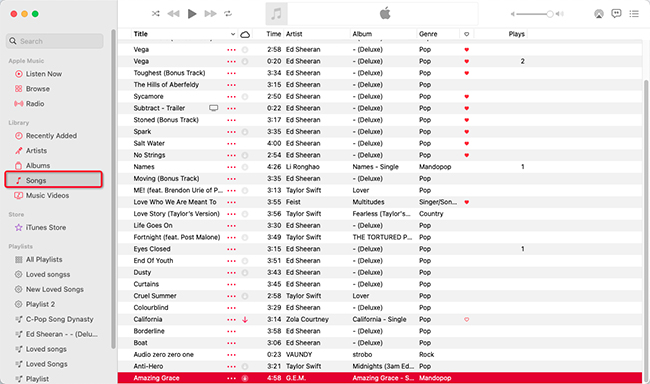The width and height of the screenshot is (650, 384).
Task: Open more options for Amazing Grace
Action: 231,378
